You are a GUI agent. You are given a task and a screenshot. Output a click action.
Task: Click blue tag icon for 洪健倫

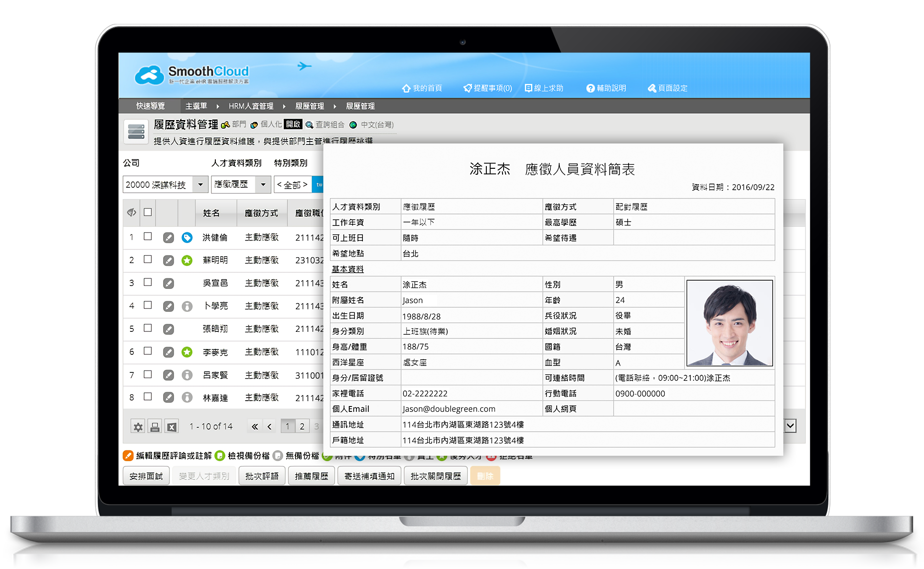(187, 238)
